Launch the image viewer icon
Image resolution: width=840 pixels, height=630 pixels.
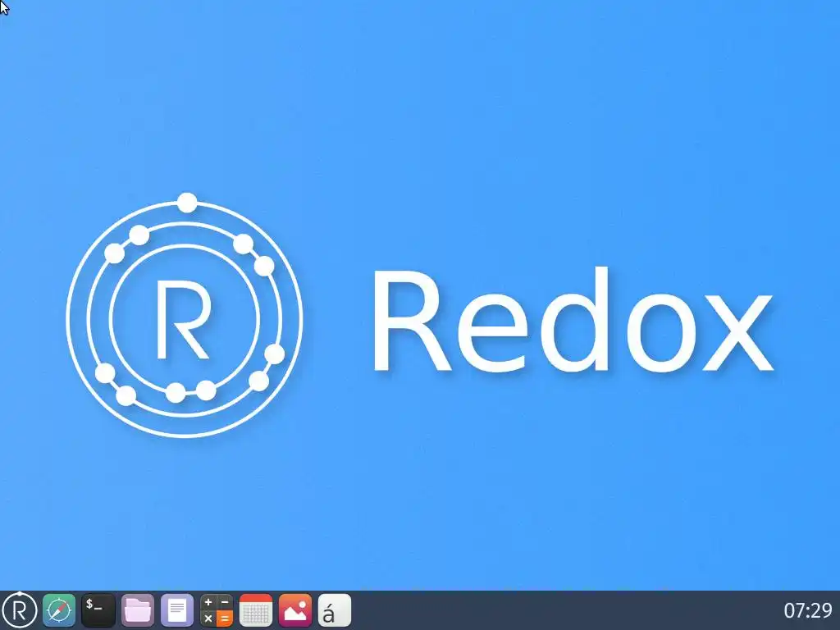coord(295,610)
